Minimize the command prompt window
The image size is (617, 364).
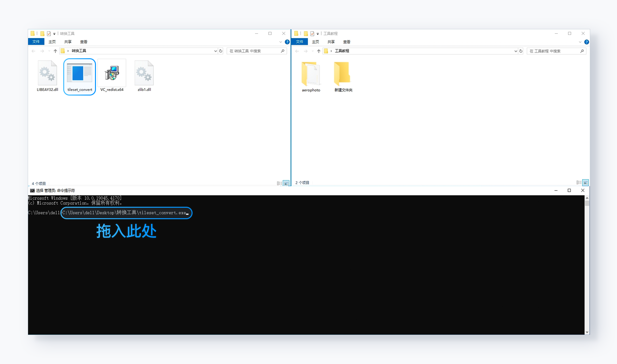pos(556,190)
